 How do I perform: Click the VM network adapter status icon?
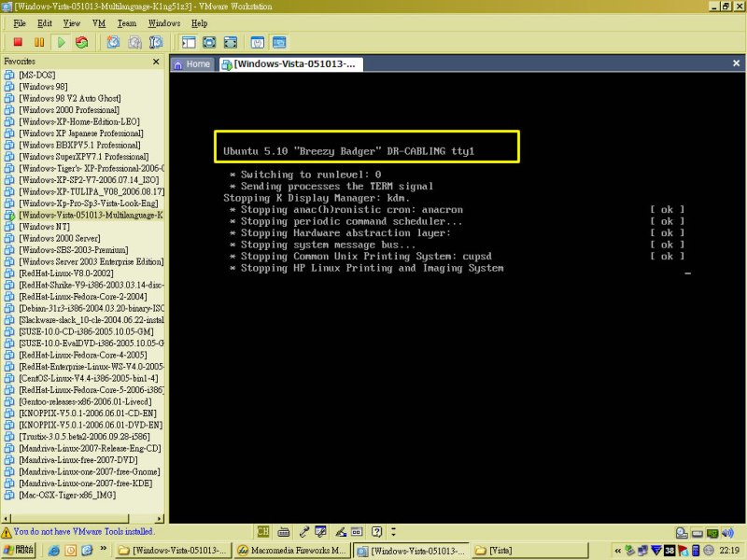[x=712, y=533]
